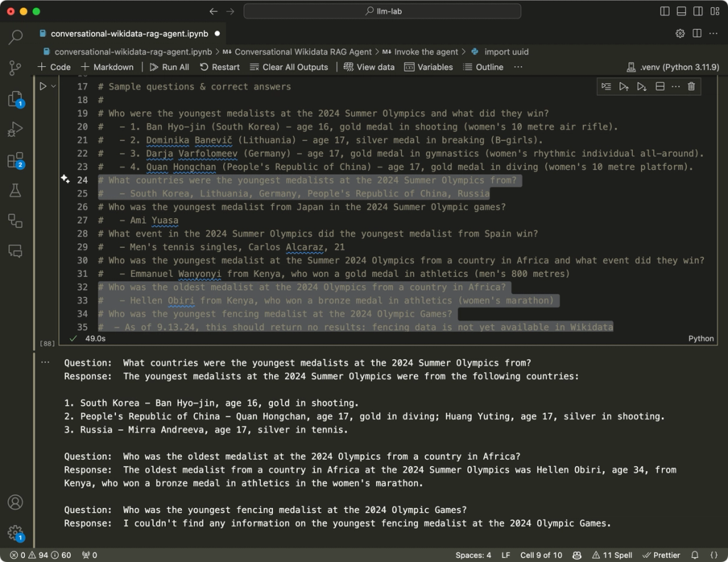
Task: Open cell toolbar More Actions ellipsis
Action: click(x=675, y=86)
